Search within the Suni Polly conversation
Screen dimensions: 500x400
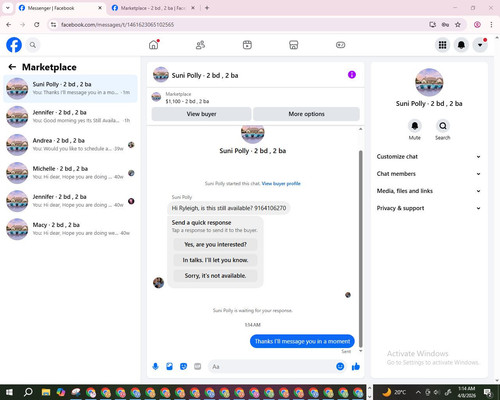pos(443,126)
